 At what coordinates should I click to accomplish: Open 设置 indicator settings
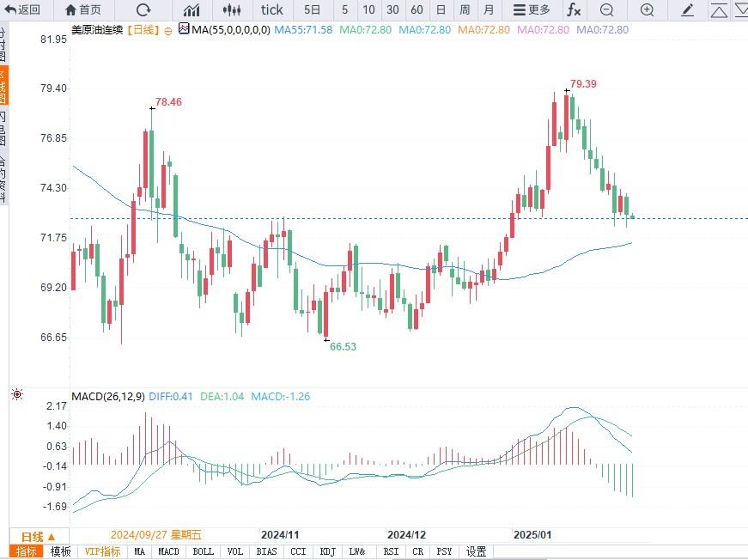476,552
